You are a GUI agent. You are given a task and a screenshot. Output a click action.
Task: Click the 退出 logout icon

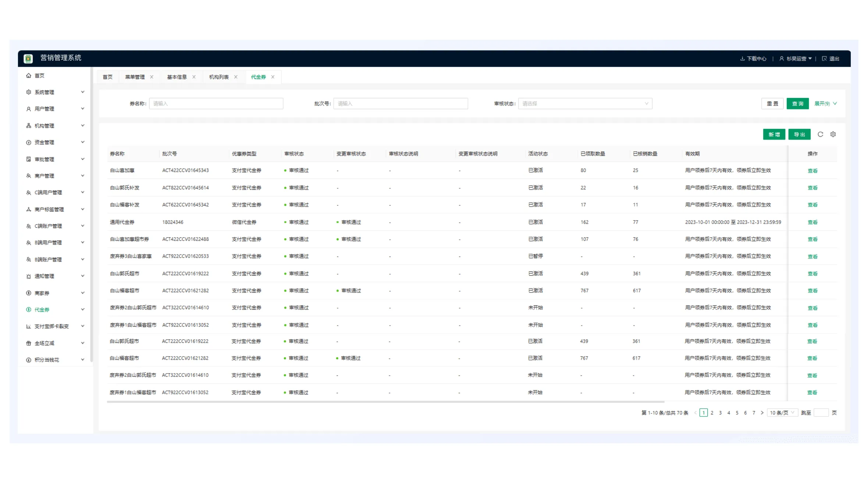point(824,59)
